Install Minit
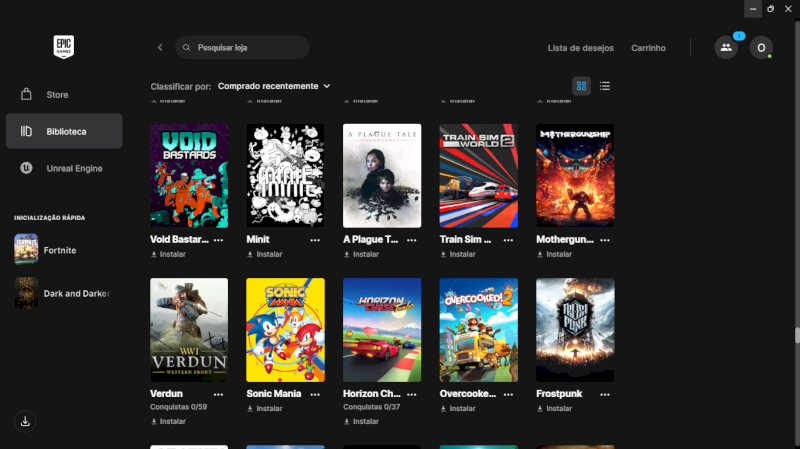Screen dimensions: 800x449 click(x=265, y=254)
